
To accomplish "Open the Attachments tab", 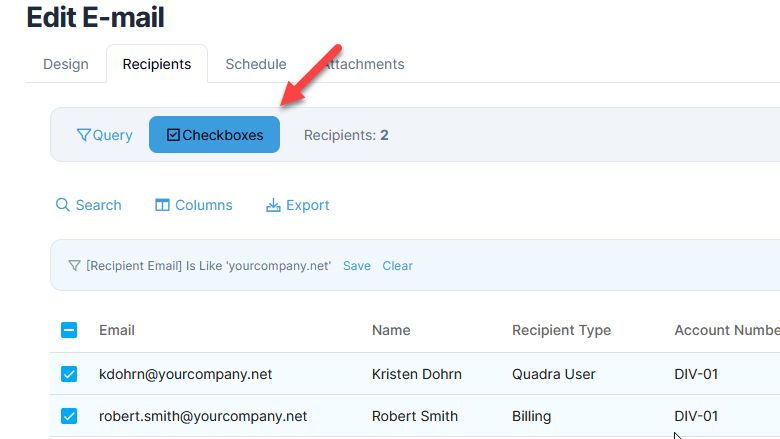I will coord(364,64).
